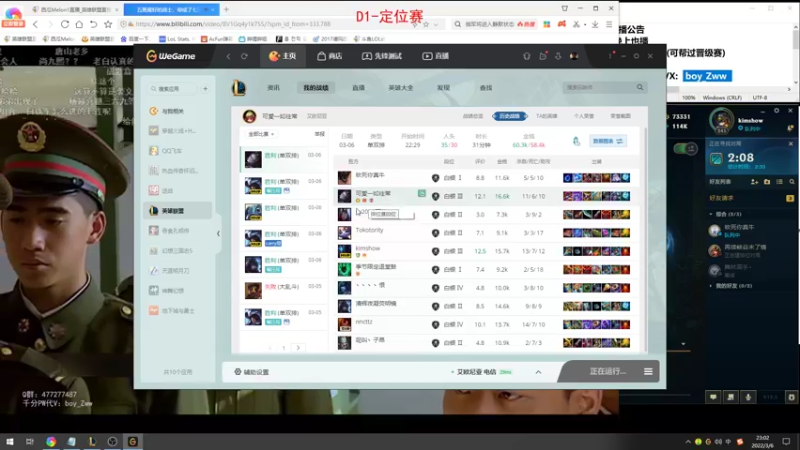
Task: Select the match tagged carry in history list
Action: (x=284, y=238)
